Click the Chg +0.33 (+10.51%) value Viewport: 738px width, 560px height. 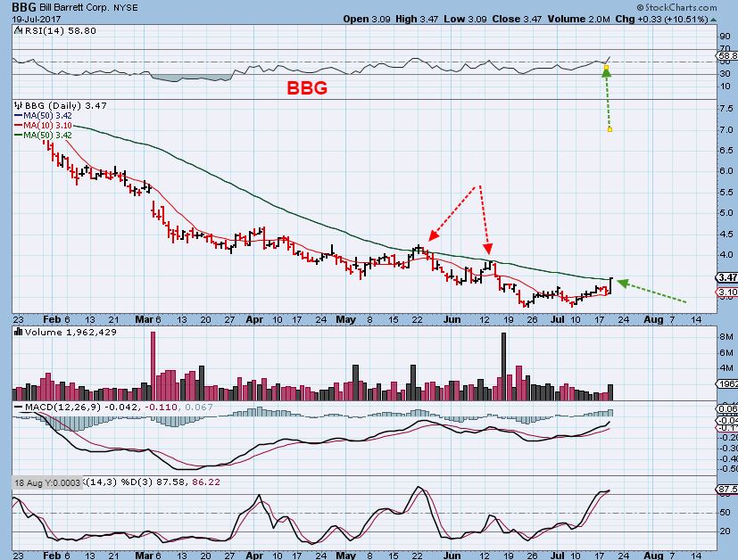tap(661, 20)
